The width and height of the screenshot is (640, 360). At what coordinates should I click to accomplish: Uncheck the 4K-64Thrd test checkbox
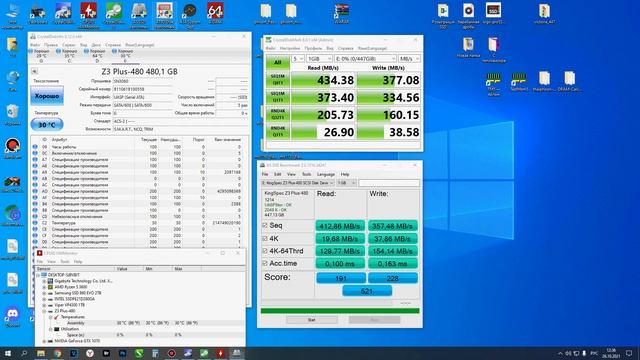(265, 251)
